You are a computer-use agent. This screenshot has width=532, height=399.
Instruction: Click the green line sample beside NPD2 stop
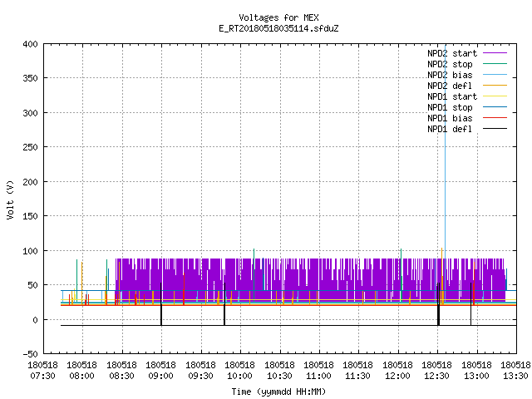coord(495,64)
